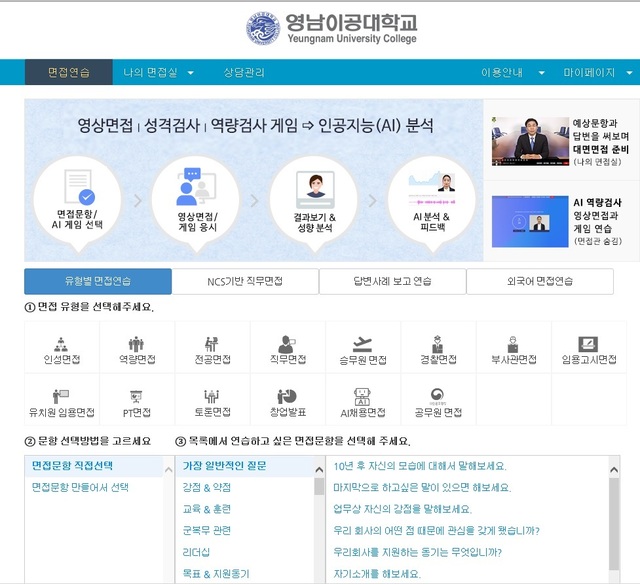
Task: Click the method list scroll-up arrow
Action: point(168,470)
